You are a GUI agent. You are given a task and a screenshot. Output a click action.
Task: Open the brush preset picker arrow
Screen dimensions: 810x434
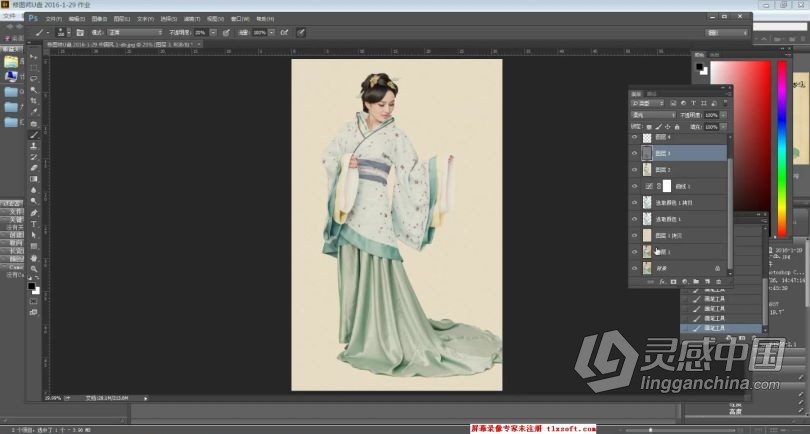(69, 33)
